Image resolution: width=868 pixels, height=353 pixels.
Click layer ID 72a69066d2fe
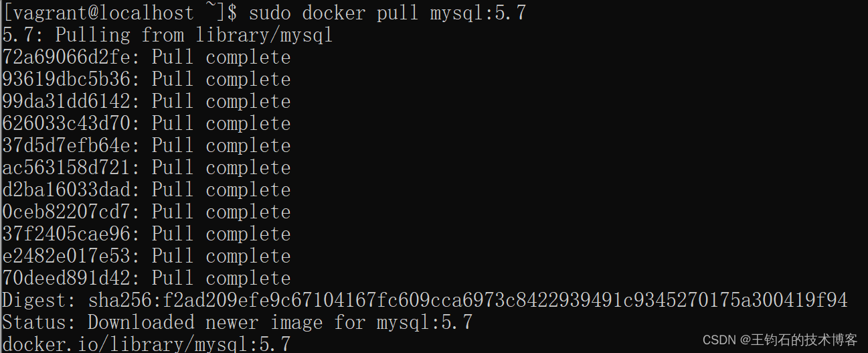coord(70,57)
